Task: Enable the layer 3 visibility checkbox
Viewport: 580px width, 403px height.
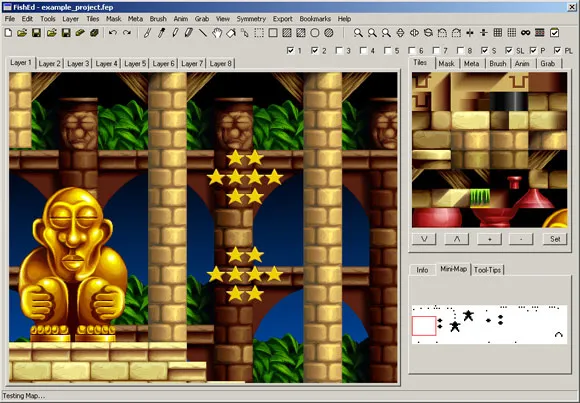Action: pos(339,50)
